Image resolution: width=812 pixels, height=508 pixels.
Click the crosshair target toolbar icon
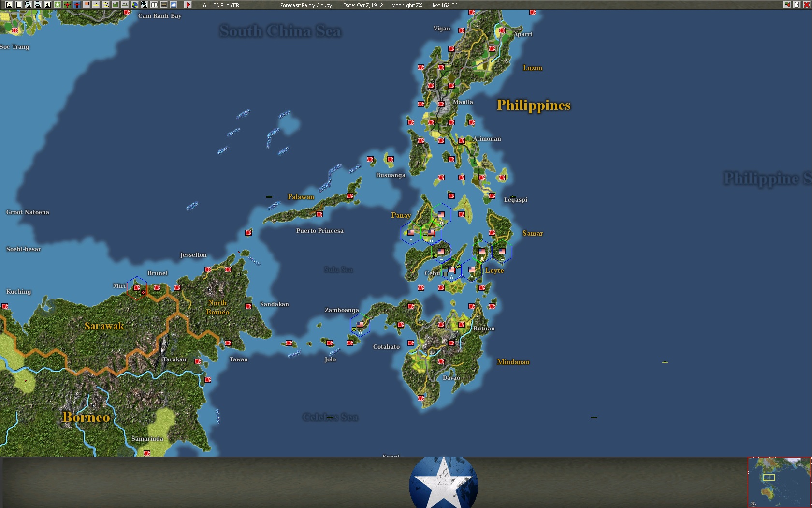pyautogui.click(x=144, y=5)
